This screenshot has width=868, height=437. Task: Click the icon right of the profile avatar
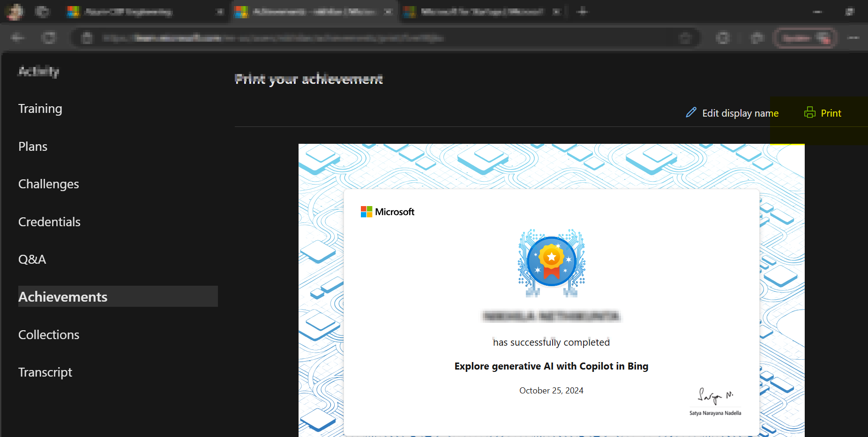[x=42, y=12]
